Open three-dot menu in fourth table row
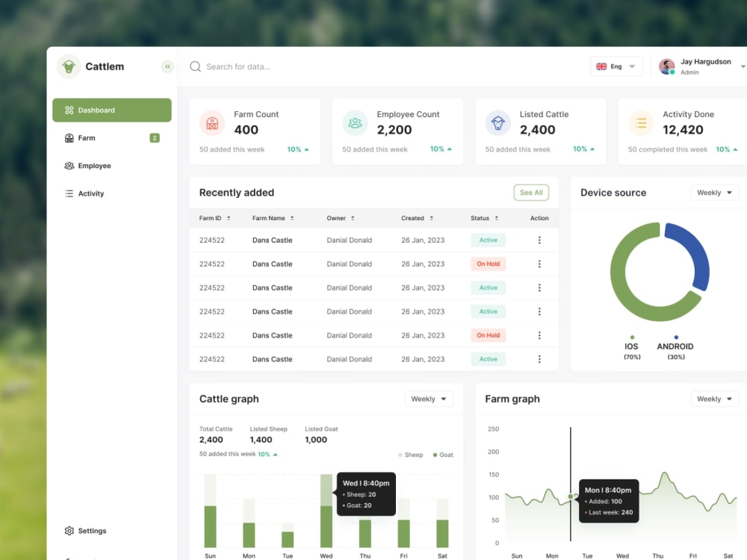The image size is (747, 560). tap(539, 311)
